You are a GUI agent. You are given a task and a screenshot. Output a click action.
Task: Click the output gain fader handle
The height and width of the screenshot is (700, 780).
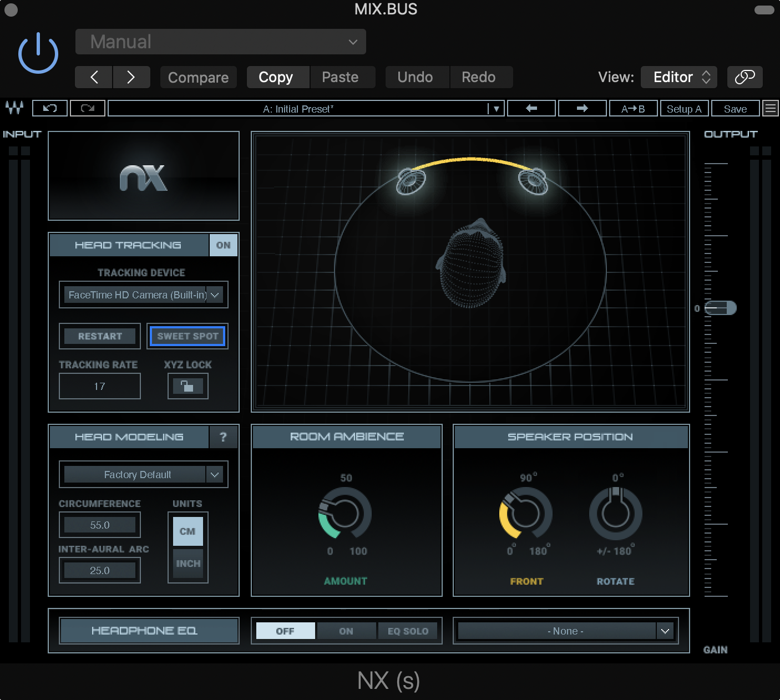point(720,308)
